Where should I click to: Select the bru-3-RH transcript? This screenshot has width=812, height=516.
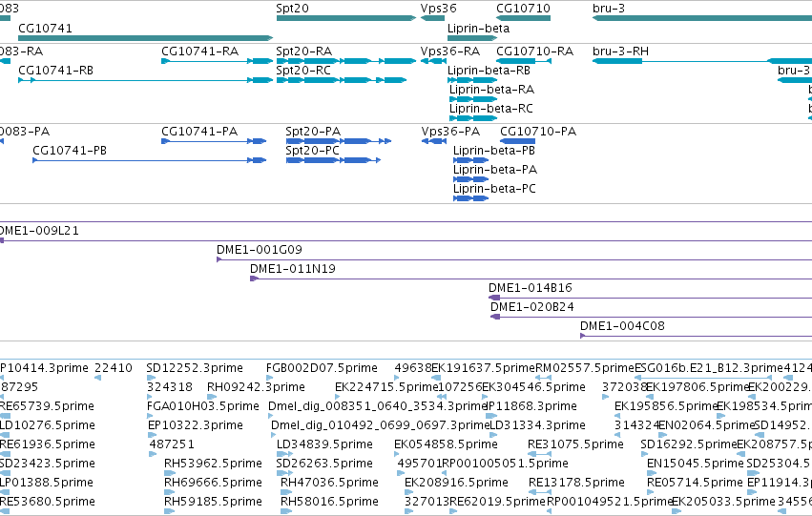(x=702, y=61)
